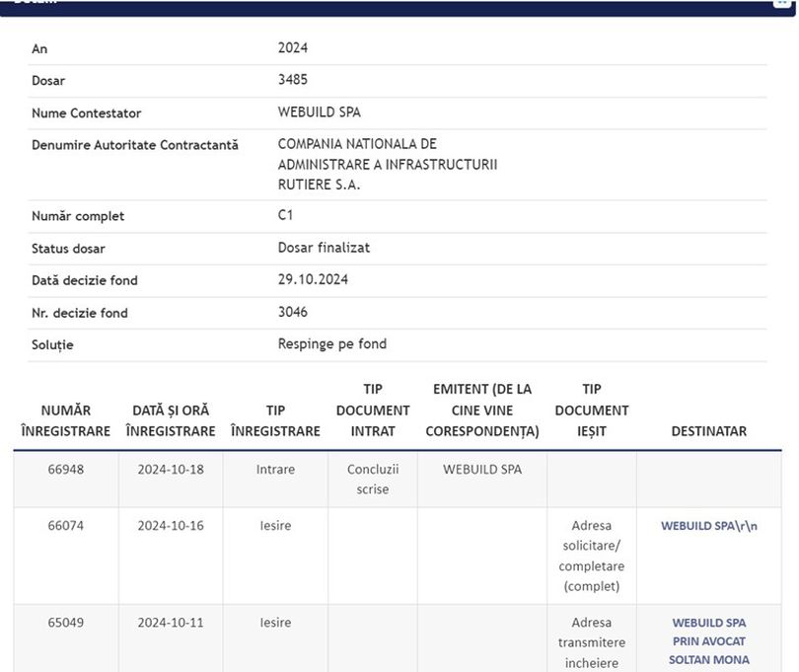Screen dimensions: 799x672
Task: Click the Respinge pe fond solution text
Action: point(332,344)
